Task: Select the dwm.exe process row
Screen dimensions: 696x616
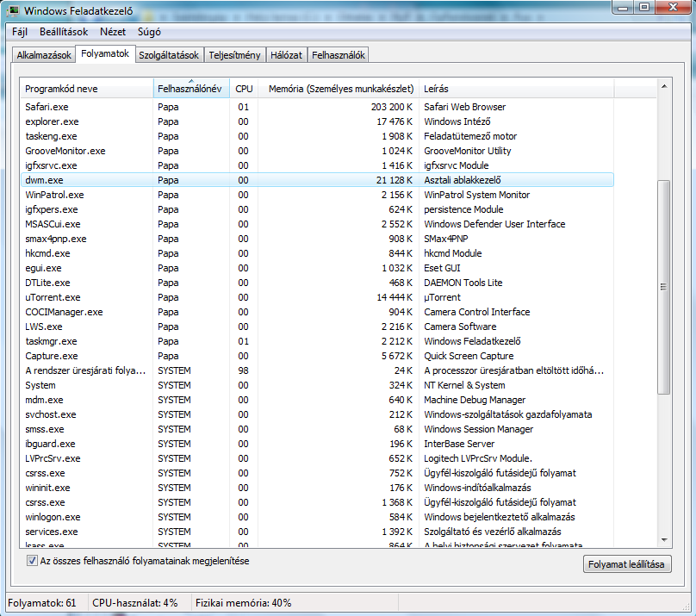Action: click(x=317, y=180)
